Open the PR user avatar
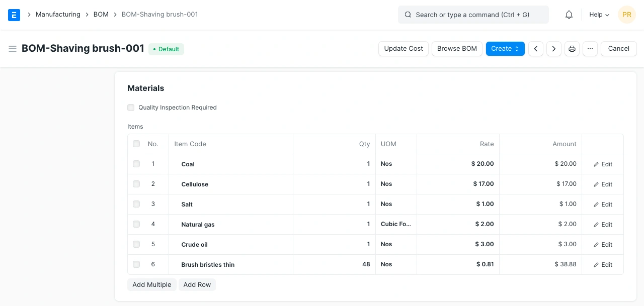The height and width of the screenshot is (306, 644). point(626,15)
